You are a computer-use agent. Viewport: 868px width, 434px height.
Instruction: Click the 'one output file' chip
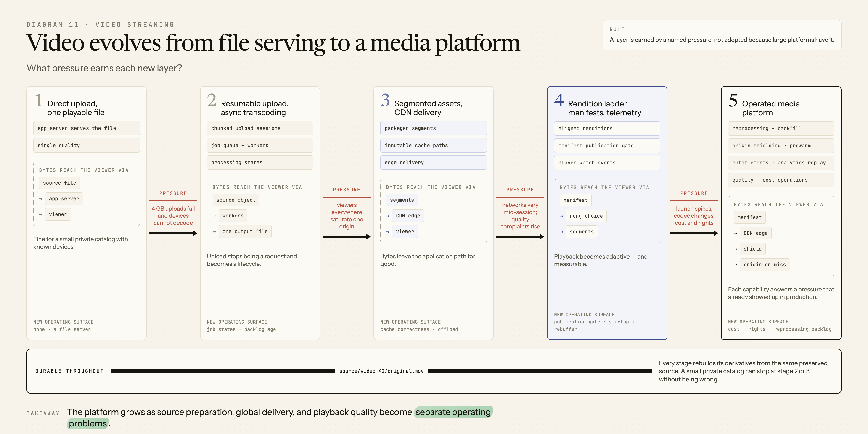pyautogui.click(x=245, y=231)
